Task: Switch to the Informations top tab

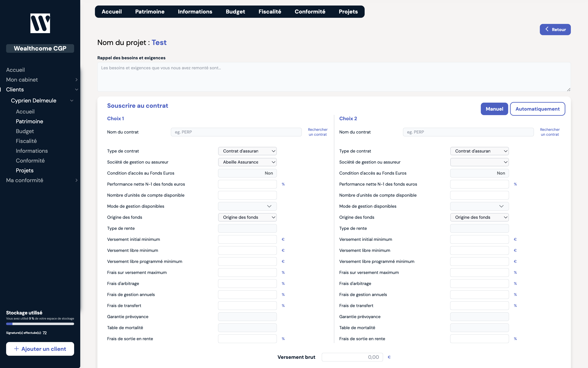Action: point(195,12)
